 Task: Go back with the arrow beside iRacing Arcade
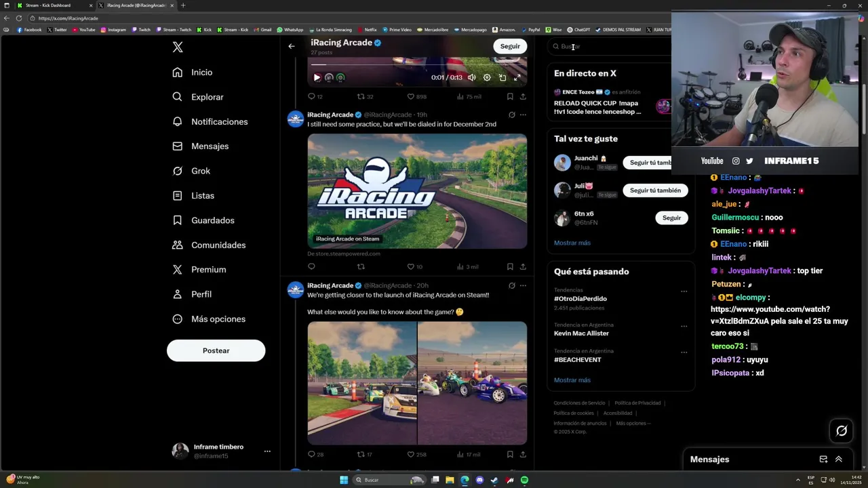tap(291, 46)
